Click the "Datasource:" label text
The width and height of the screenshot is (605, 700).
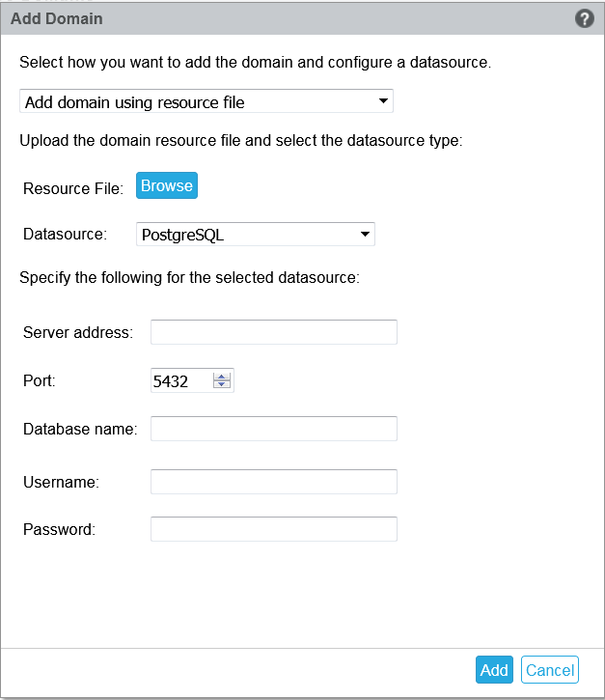[63, 234]
